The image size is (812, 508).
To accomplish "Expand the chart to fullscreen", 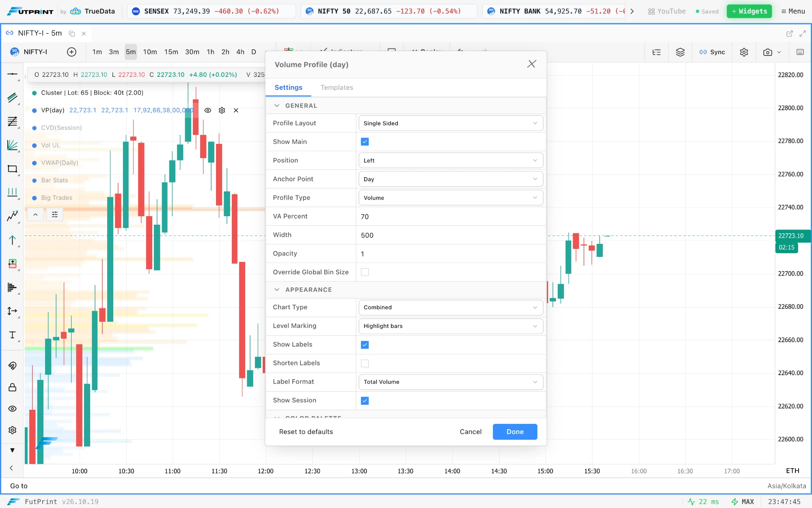I will click(802, 33).
